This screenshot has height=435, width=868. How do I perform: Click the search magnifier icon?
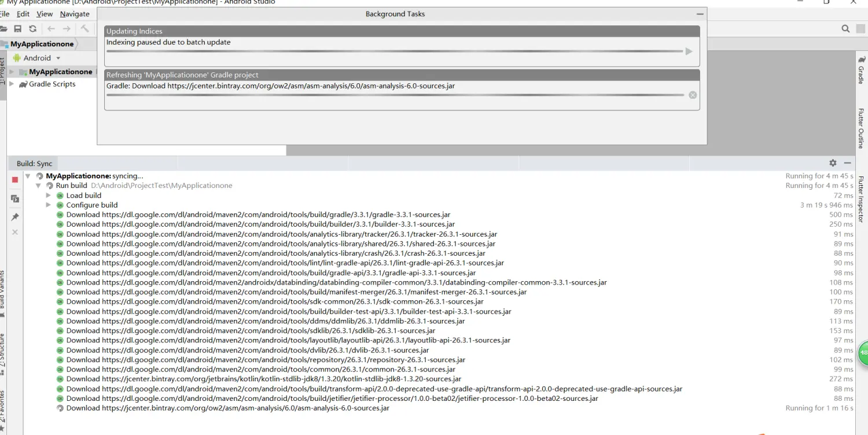click(845, 29)
